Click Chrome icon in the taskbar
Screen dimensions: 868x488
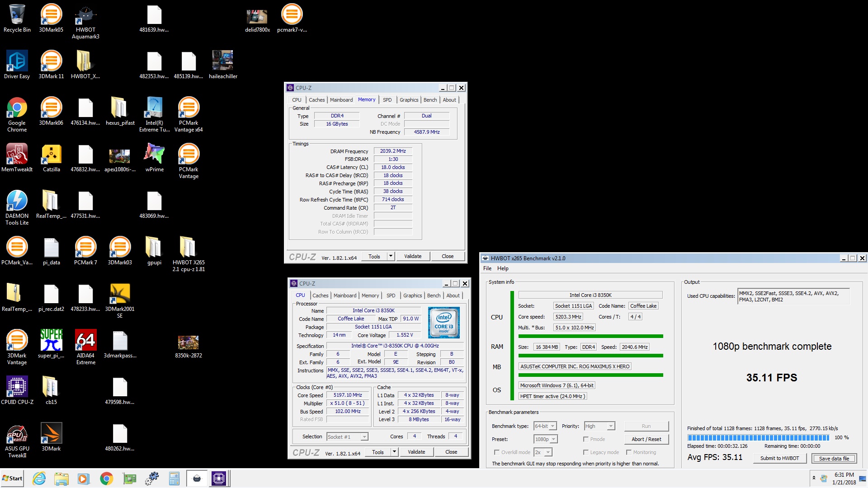[107, 479]
